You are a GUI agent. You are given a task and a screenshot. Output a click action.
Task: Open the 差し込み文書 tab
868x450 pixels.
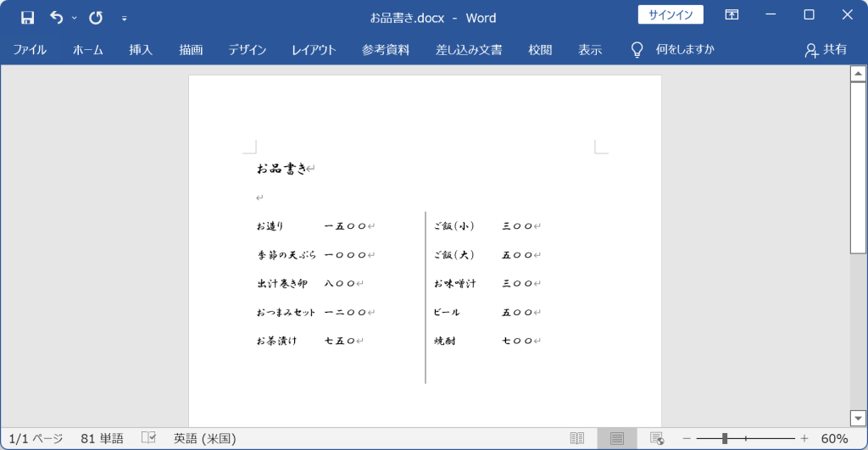click(469, 50)
